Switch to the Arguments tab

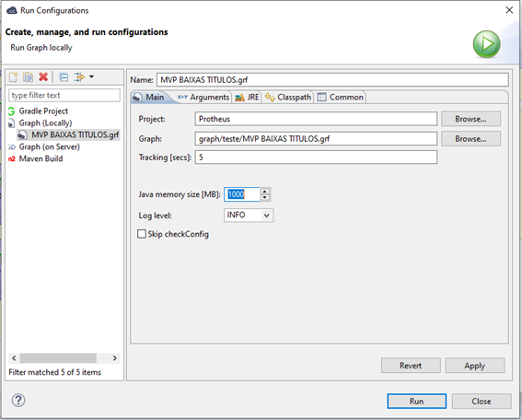(203, 98)
